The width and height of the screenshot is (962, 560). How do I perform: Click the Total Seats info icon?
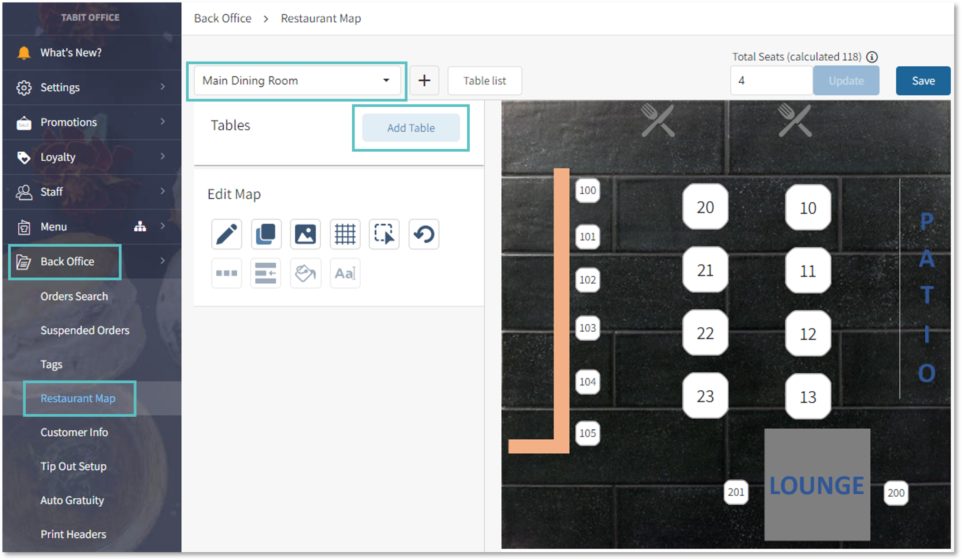click(872, 57)
